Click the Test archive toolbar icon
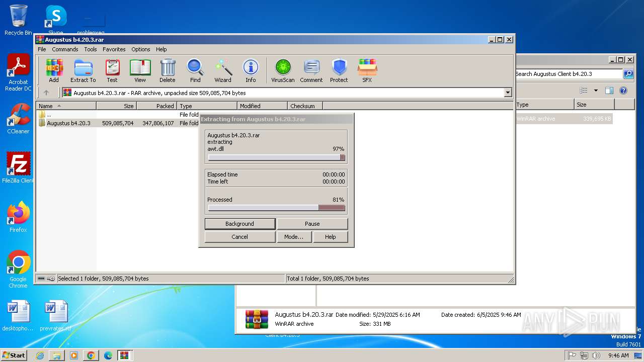The image size is (644, 362). [x=112, y=70]
